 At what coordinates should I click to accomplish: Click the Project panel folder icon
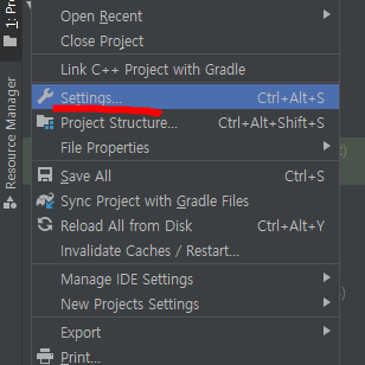point(10,41)
